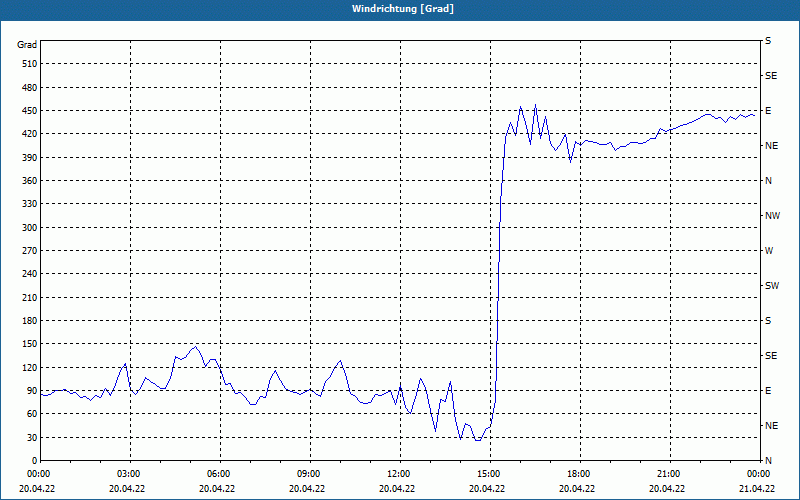Click the E compass label at 90 level
The height and width of the screenshot is (500, 800).
coord(768,391)
